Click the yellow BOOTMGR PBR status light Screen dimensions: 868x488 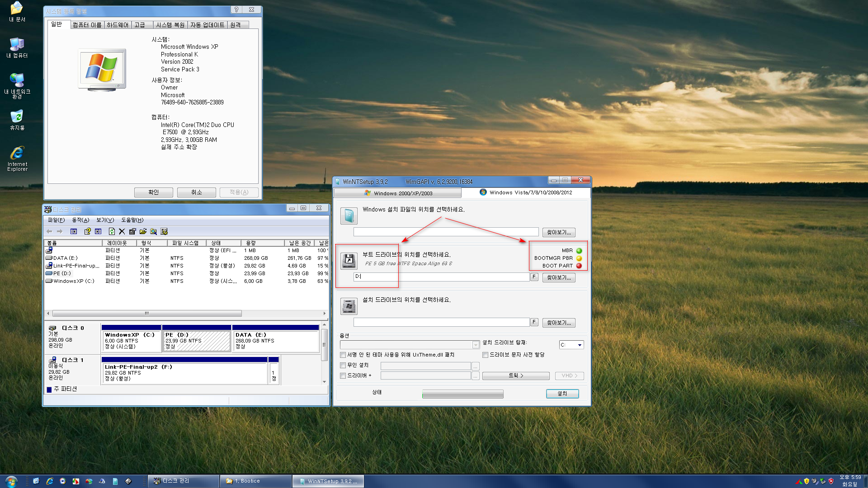579,258
